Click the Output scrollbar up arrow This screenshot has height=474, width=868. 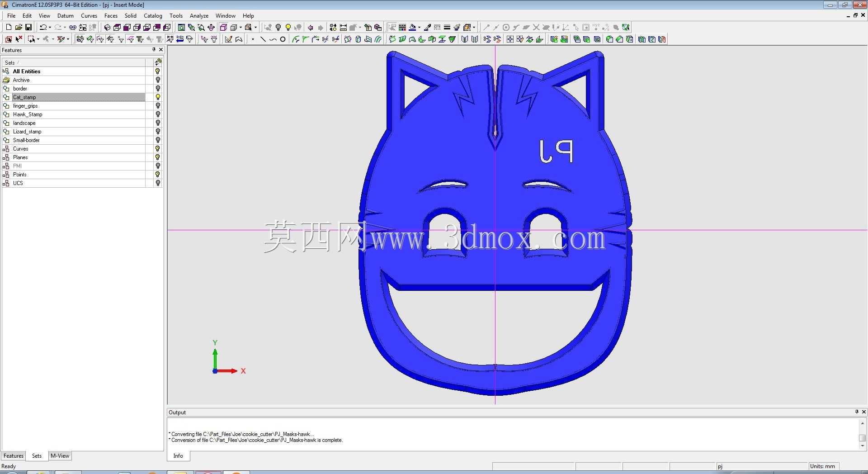tap(863, 423)
